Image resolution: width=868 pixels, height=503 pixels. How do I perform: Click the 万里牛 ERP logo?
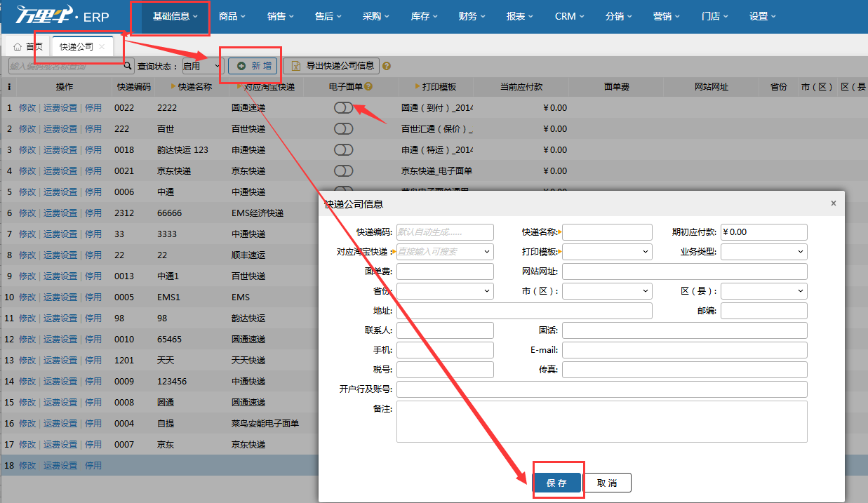pyautogui.click(x=62, y=15)
